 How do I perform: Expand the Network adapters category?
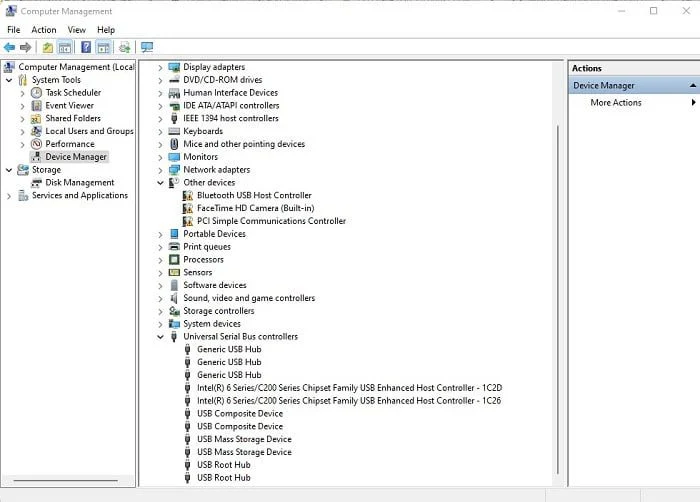160,170
